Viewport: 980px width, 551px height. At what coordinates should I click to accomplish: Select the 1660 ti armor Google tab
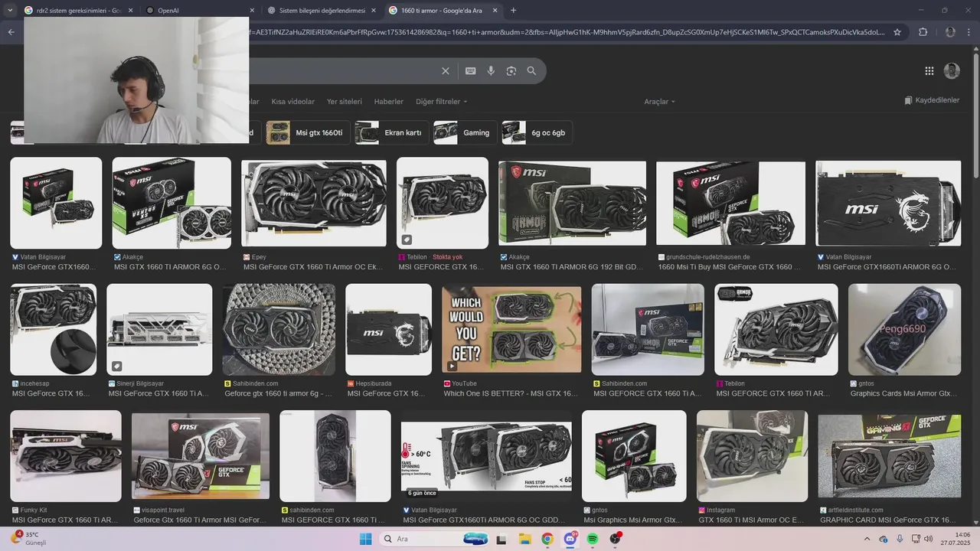click(x=444, y=11)
